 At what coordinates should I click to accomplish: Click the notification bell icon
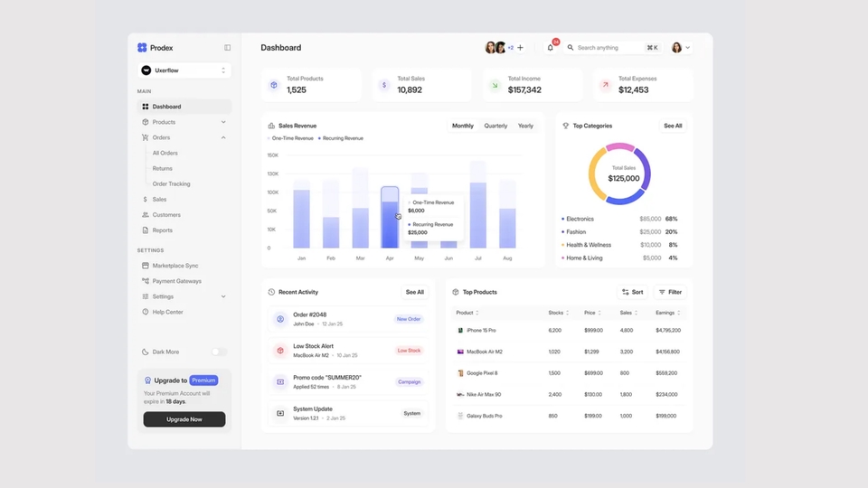(x=550, y=48)
